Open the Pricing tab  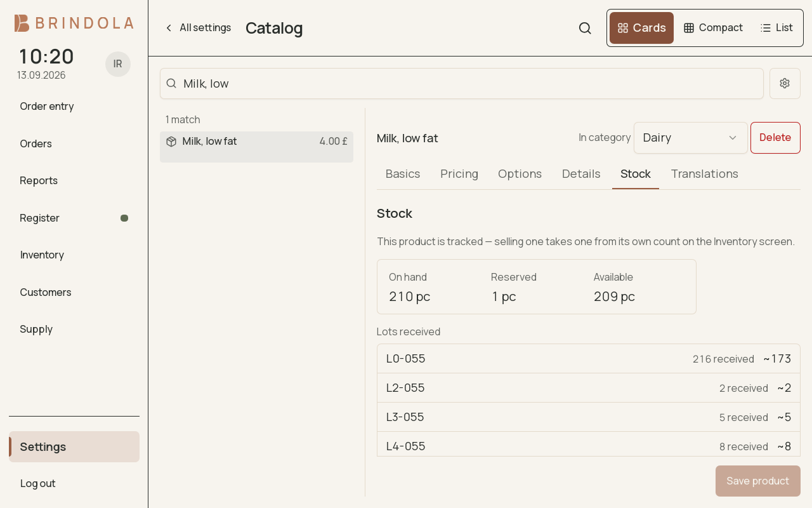pyautogui.click(x=459, y=174)
